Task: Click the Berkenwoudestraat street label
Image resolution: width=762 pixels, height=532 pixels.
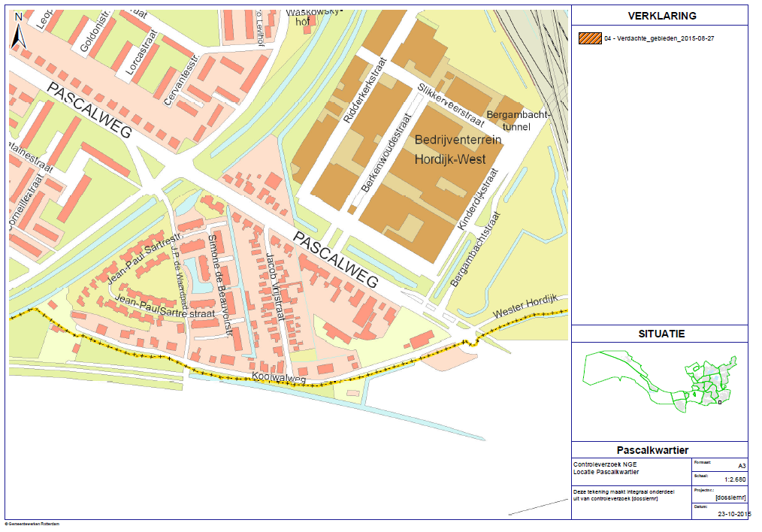Action: click(x=387, y=152)
